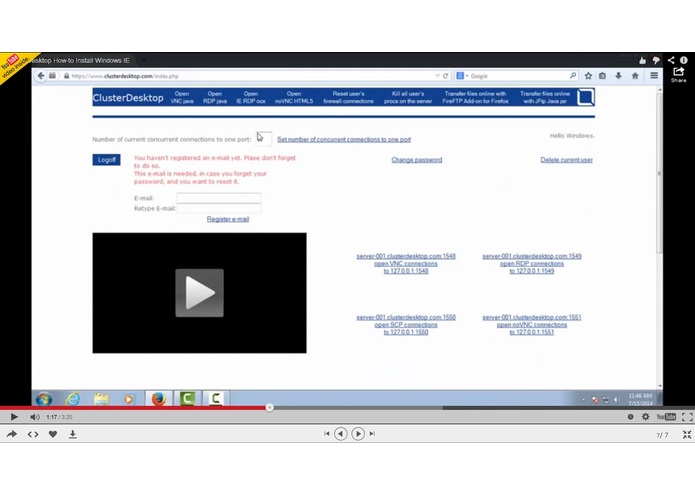Click the E-mail input field
695x494 pixels.
(219, 198)
